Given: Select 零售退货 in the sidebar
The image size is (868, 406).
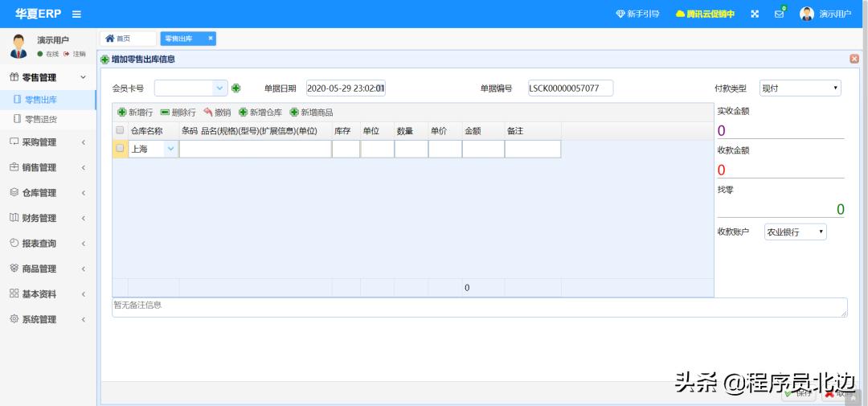Looking at the screenshot, I should 48,118.
